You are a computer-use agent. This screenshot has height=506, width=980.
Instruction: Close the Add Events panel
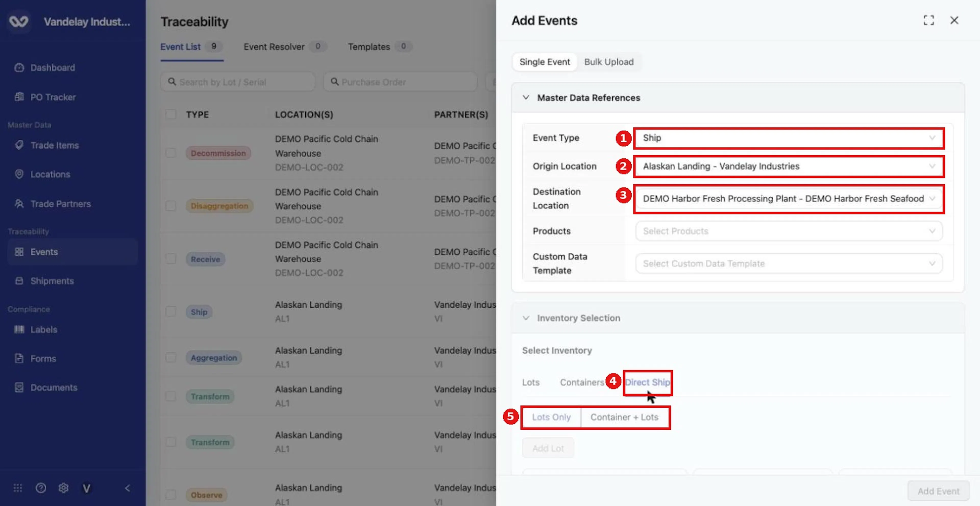[954, 20]
